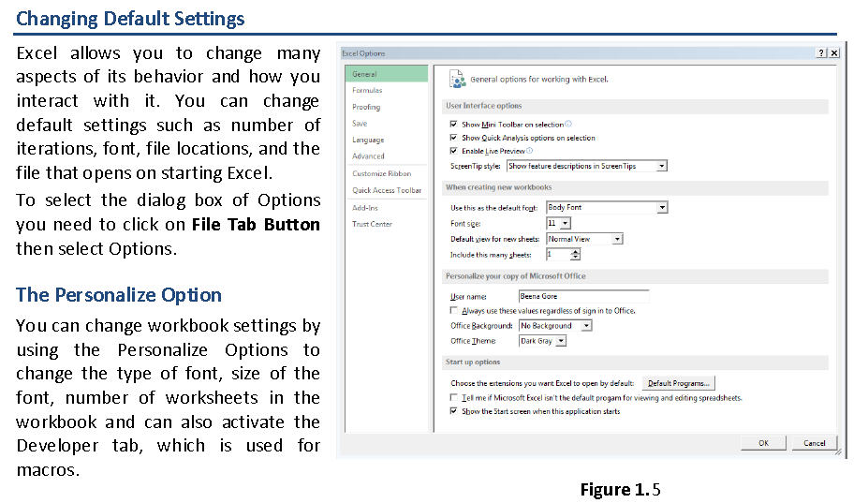Screen dimensions: 868x503
Task: Click the User name input field
Action: coord(583,296)
